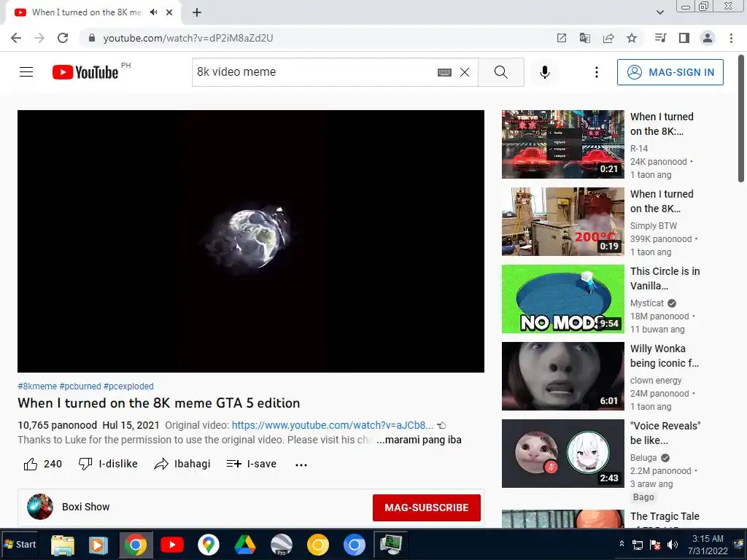Click the #pcexploded hashtag
Image resolution: width=747 pixels, height=560 pixels.
tap(128, 386)
